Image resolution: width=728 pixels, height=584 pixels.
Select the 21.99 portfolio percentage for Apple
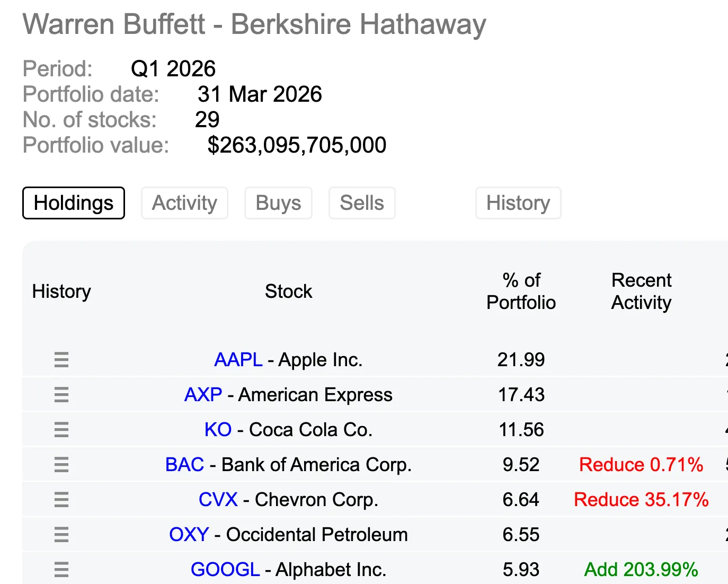521,360
